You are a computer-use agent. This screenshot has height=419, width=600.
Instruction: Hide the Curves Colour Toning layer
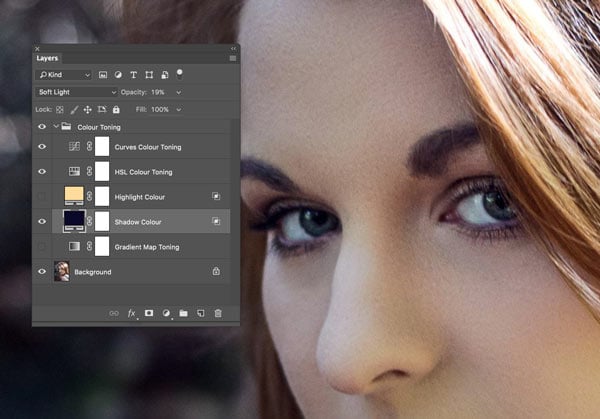click(x=42, y=147)
